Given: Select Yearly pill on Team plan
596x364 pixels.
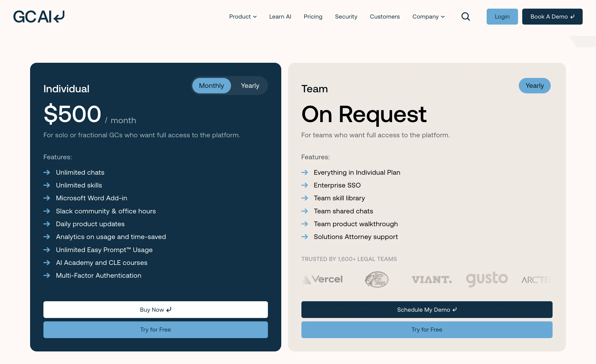Looking at the screenshot, I should tap(535, 86).
